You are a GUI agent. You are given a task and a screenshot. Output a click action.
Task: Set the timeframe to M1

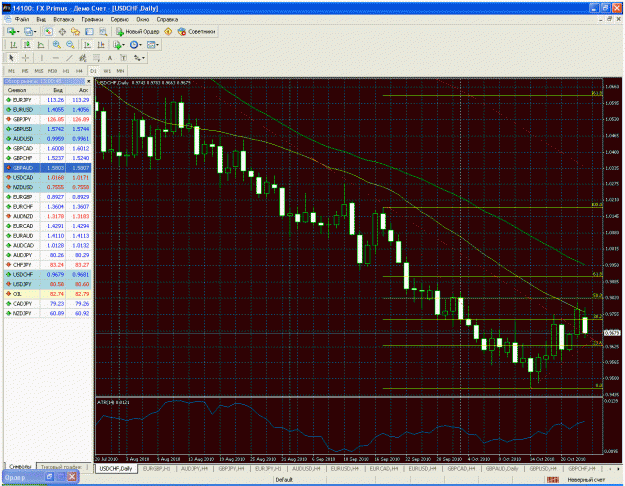click(x=12, y=71)
